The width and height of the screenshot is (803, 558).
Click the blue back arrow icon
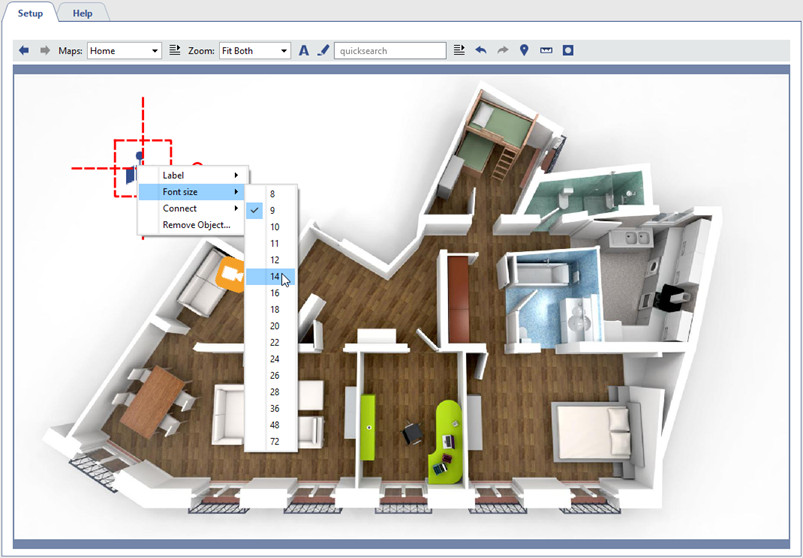pyautogui.click(x=24, y=50)
